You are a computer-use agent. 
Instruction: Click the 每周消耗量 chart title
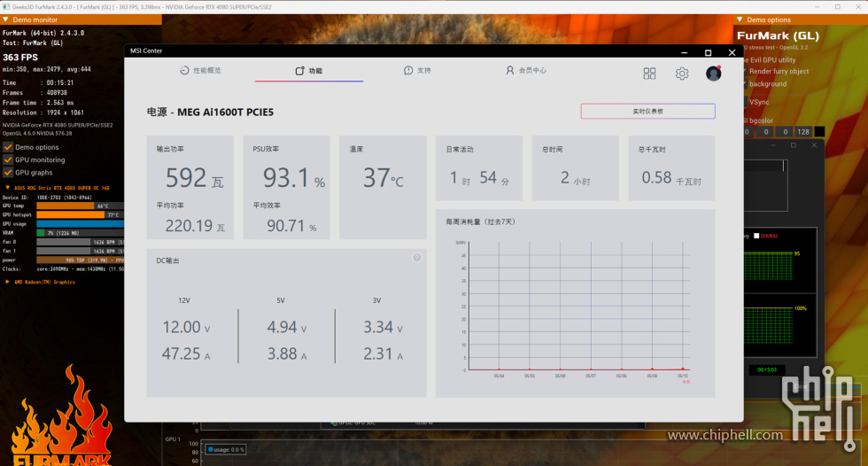pyautogui.click(x=480, y=222)
